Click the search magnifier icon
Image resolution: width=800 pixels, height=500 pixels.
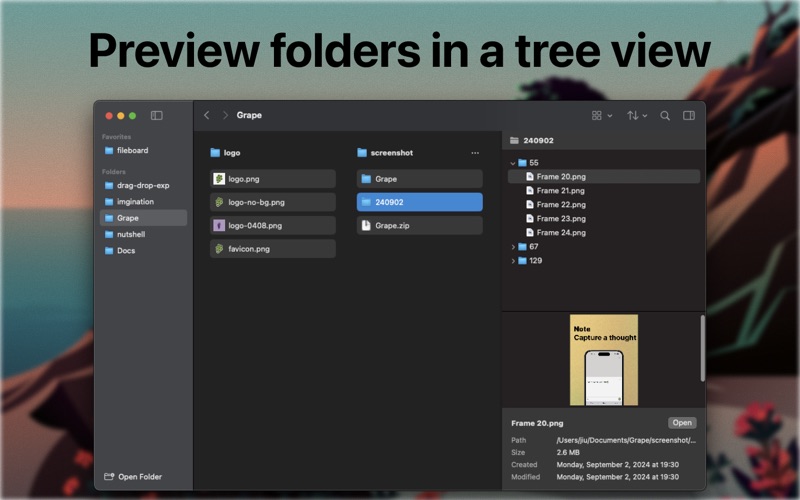(665, 115)
